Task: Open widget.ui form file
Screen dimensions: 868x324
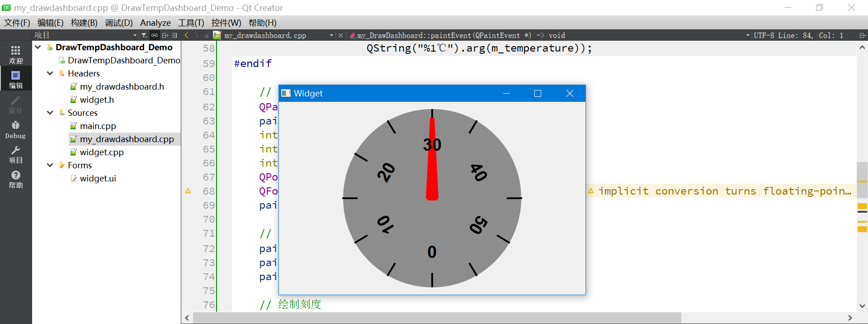Action: tap(93, 178)
